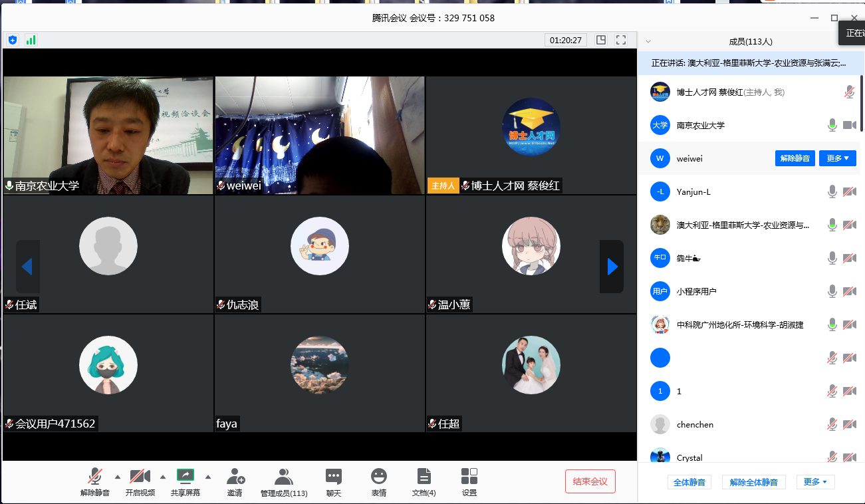Click 任斌 participant avatar
Screen dimensions: 865x504
[x=108, y=246]
